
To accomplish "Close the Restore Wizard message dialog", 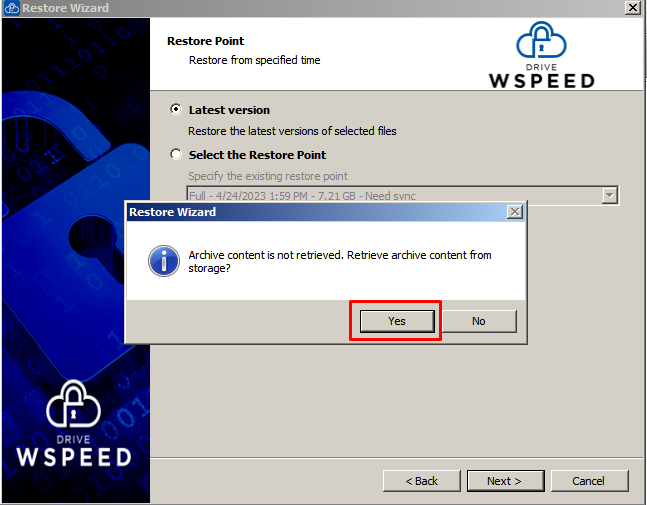I will (515, 212).
